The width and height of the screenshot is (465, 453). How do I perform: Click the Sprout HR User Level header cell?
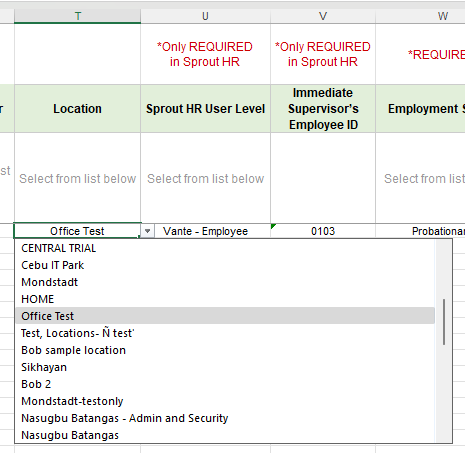coord(205,109)
